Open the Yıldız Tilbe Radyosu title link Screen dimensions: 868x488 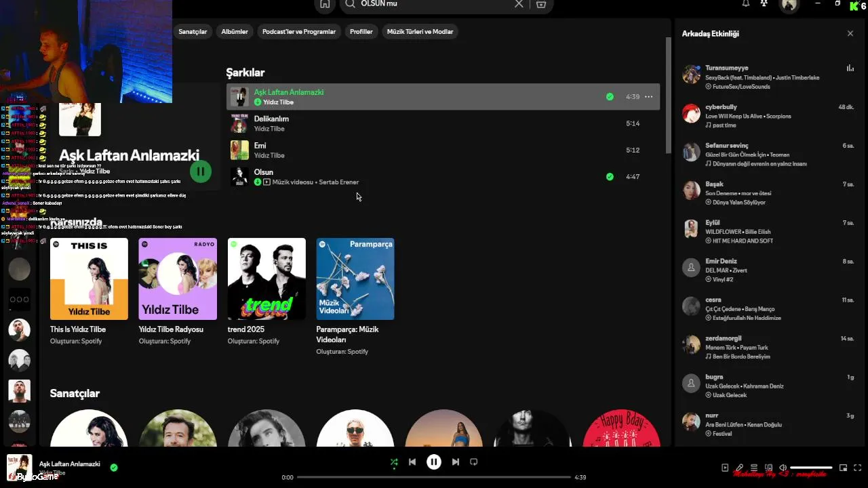[x=171, y=329]
